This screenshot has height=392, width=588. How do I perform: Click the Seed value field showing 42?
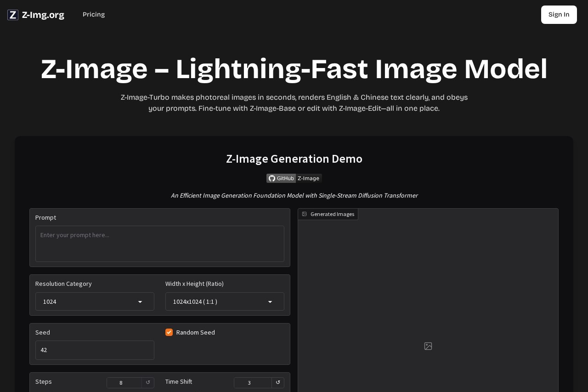pyautogui.click(x=95, y=350)
